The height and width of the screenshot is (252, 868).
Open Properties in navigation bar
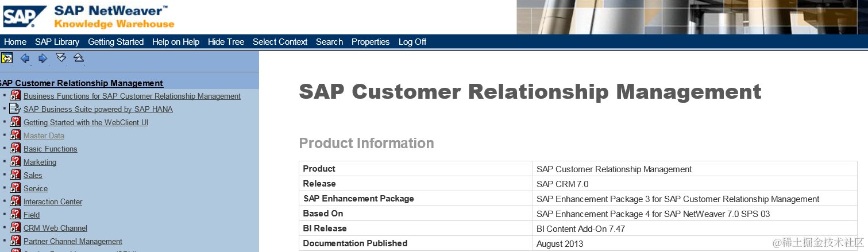[371, 42]
